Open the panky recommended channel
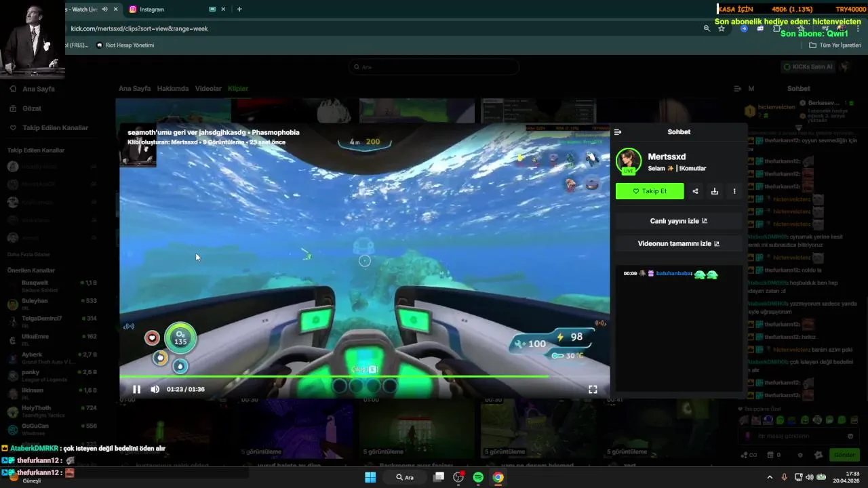 point(53,375)
